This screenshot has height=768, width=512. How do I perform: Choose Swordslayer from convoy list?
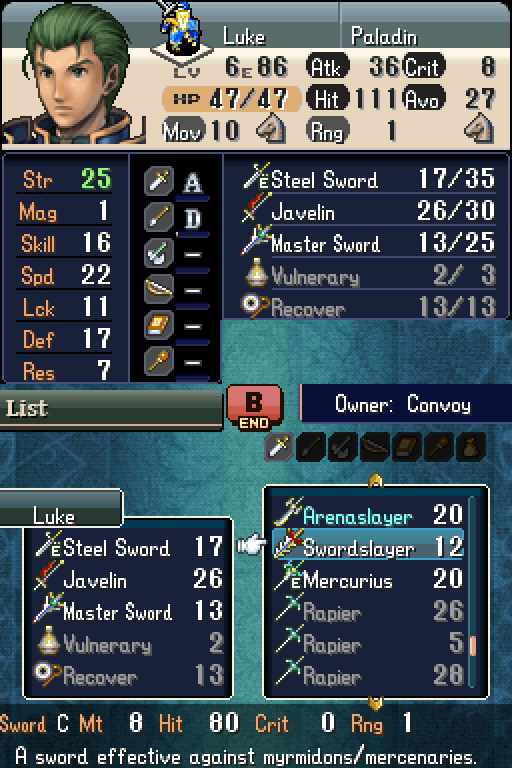(368, 547)
